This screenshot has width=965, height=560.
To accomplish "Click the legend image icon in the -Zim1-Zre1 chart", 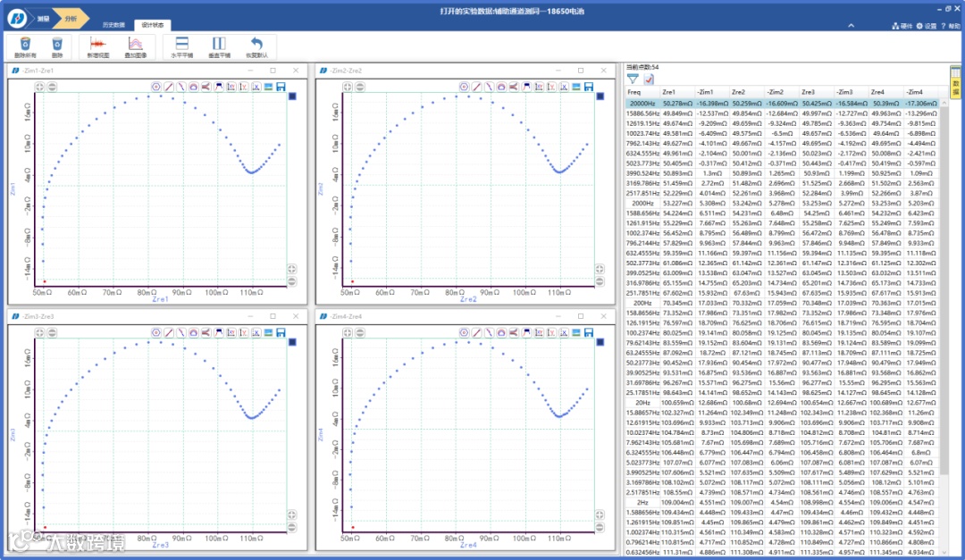I will (268, 87).
